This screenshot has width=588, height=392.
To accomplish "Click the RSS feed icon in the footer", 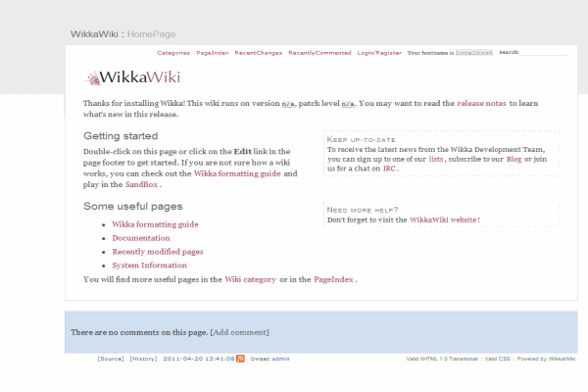I will [240, 359].
